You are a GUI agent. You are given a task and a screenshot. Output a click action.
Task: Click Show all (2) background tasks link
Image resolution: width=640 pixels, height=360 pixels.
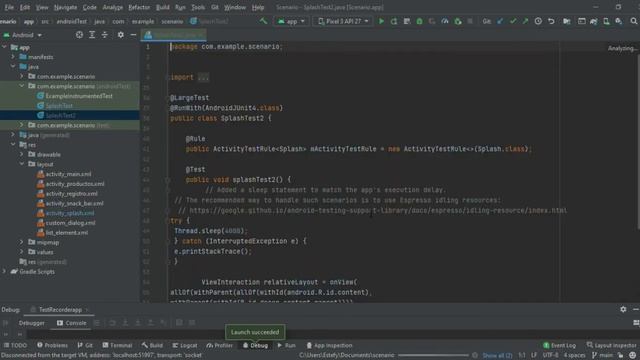tap(497, 356)
